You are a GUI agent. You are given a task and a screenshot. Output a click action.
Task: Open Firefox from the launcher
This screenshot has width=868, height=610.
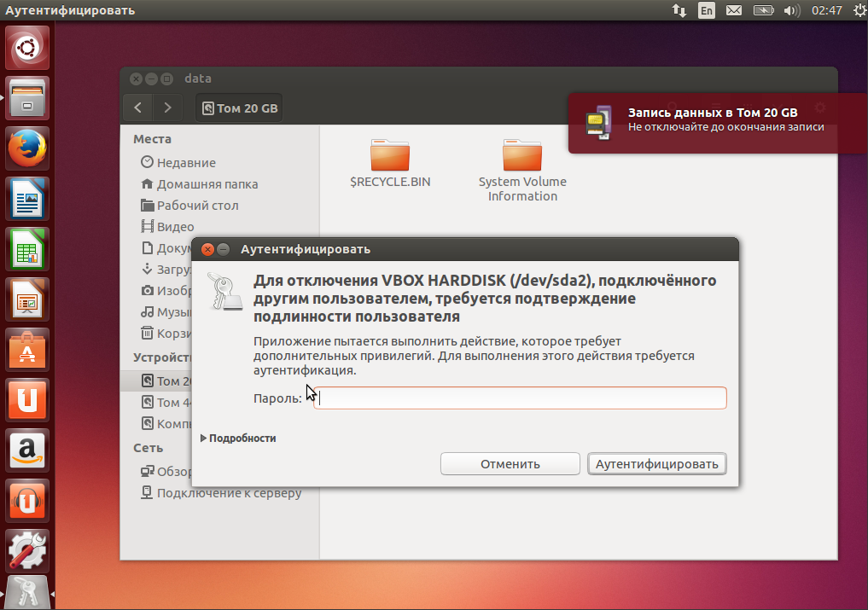26,148
